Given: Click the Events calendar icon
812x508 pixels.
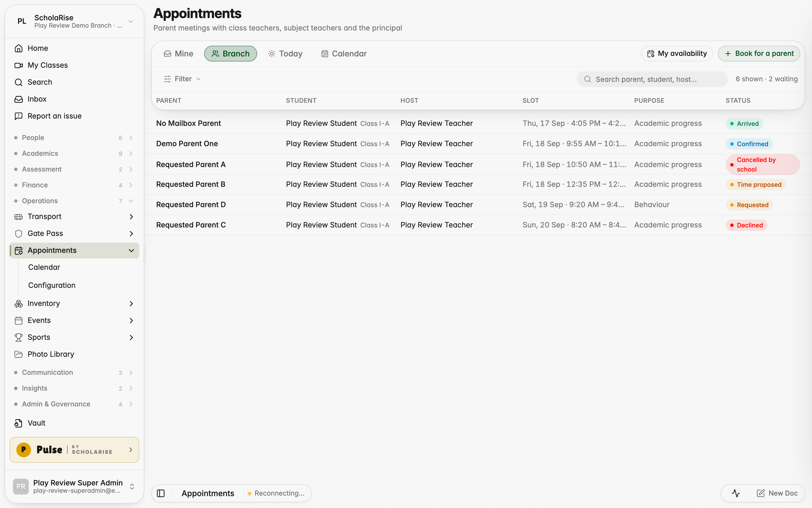Looking at the screenshot, I should [18, 321].
